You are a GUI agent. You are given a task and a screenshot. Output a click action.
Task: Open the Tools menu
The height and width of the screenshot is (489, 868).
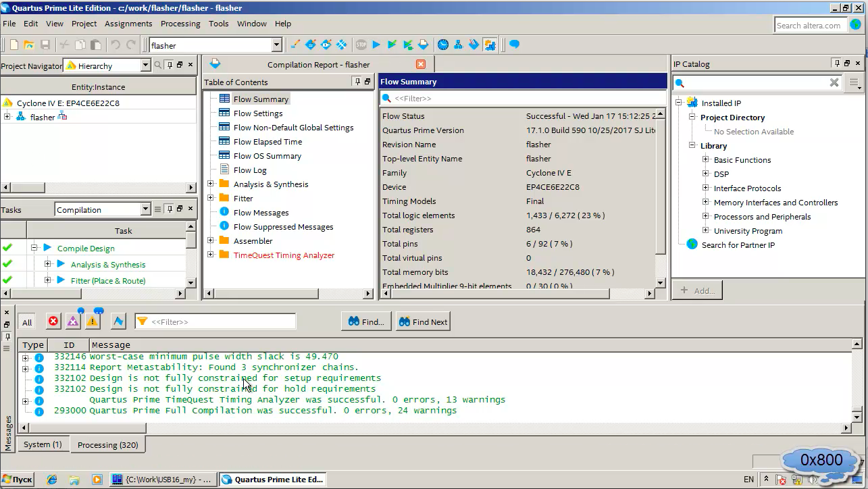click(x=219, y=24)
